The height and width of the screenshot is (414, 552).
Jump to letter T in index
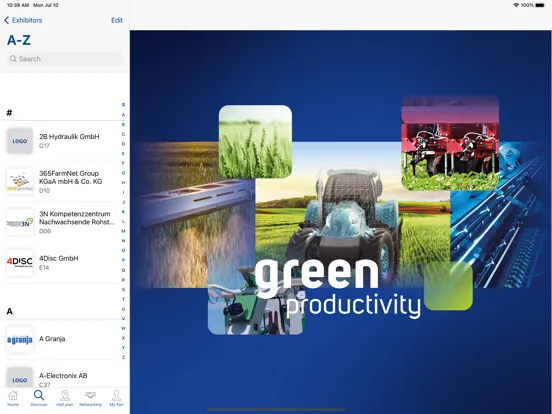pyautogui.click(x=123, y=299)
